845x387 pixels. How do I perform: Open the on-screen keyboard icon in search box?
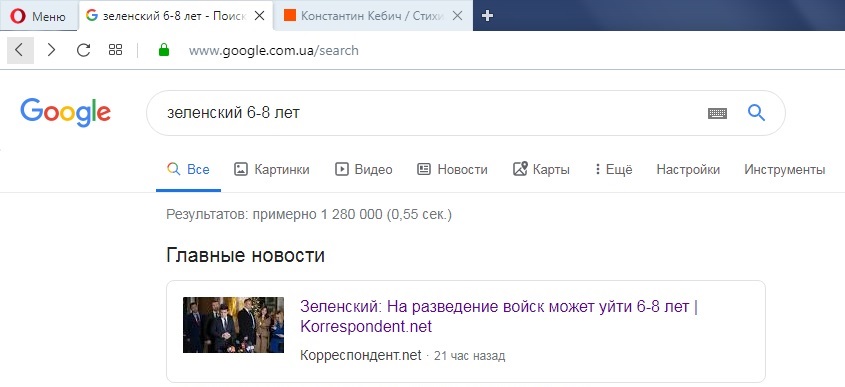[717, 113]
